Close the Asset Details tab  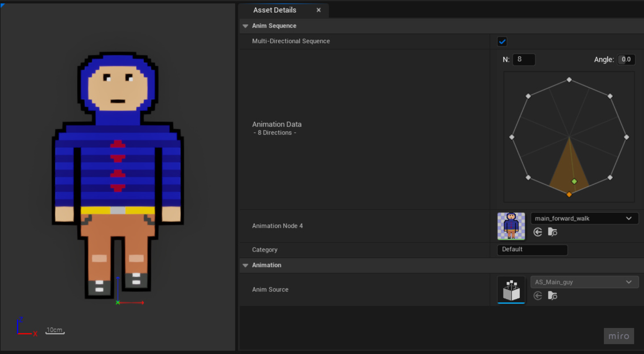(319, 10)
